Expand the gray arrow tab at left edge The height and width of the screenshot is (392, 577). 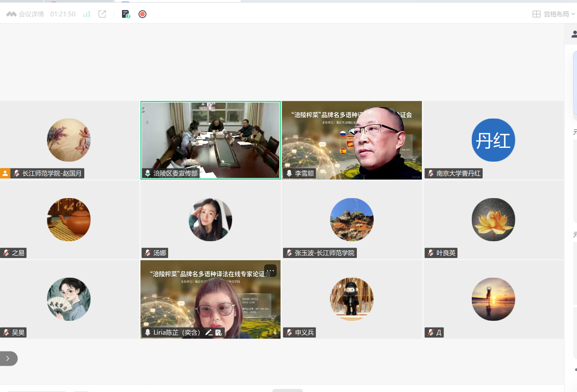click(8, 358)
